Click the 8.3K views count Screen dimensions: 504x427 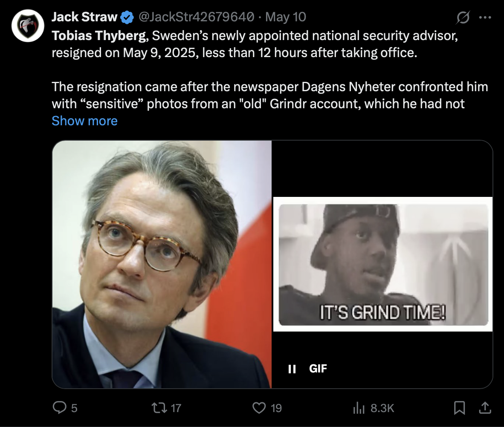tap(382, 408)
